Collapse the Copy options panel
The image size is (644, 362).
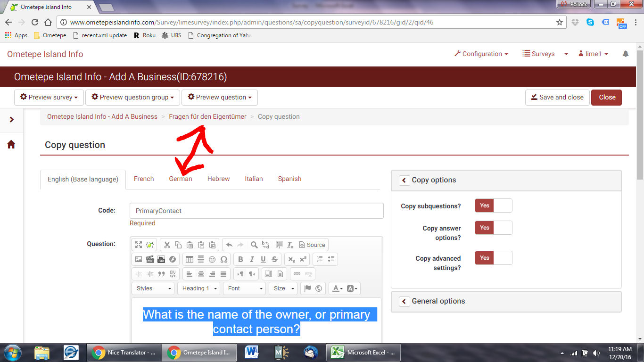(x=404, y=180)
